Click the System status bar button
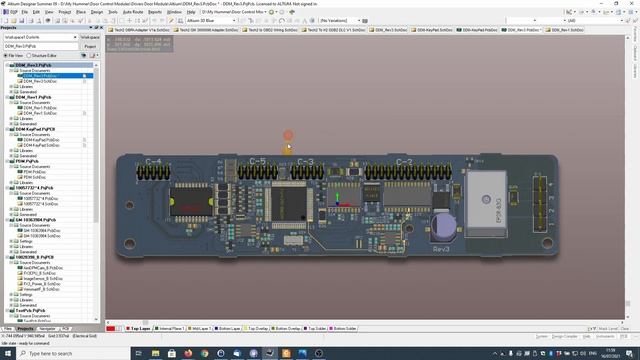Image resolution: width=640 pixels, height=360 pixels. 541,336
